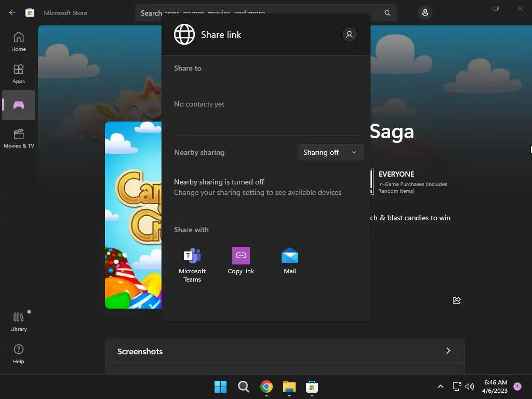Go back with the Store back arrow
Screen dimensions: 532x399
12,13
